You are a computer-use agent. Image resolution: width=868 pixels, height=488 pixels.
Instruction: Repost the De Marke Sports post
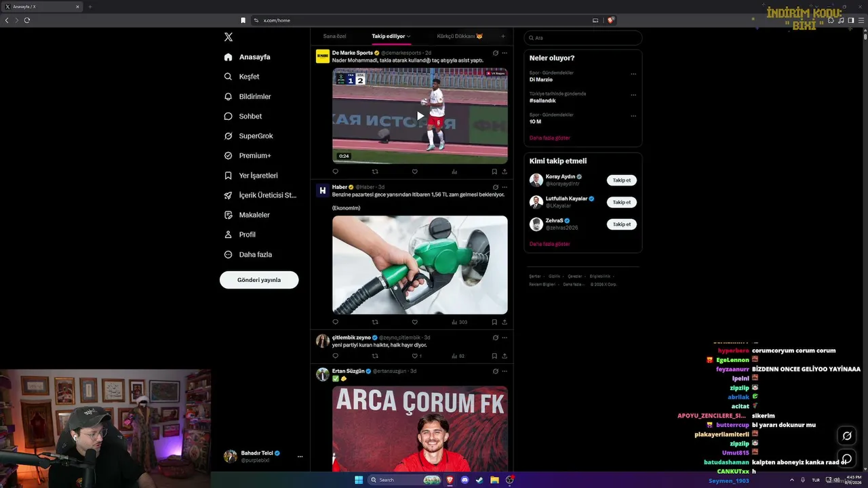375,172
